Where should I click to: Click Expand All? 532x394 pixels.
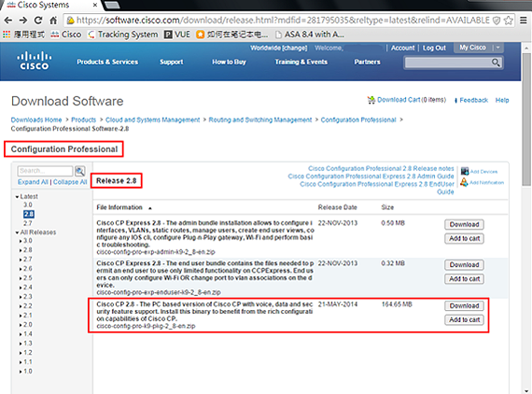pyautogui.click(x=33, y=182)
